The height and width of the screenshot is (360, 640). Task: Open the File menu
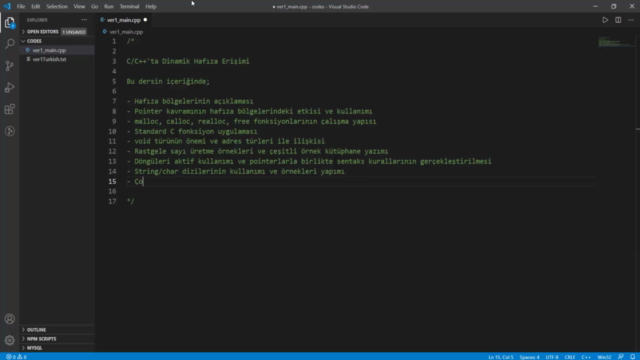point(21,7)
